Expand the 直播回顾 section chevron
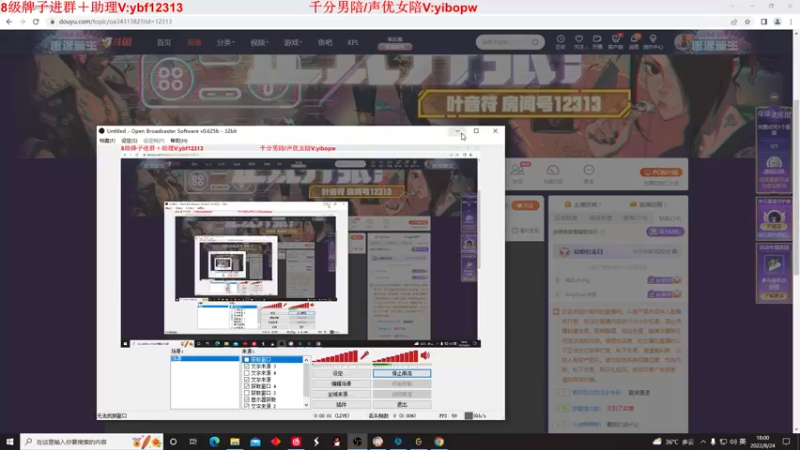The width and height of the screenshot is (800, 450). click(665, 205)
